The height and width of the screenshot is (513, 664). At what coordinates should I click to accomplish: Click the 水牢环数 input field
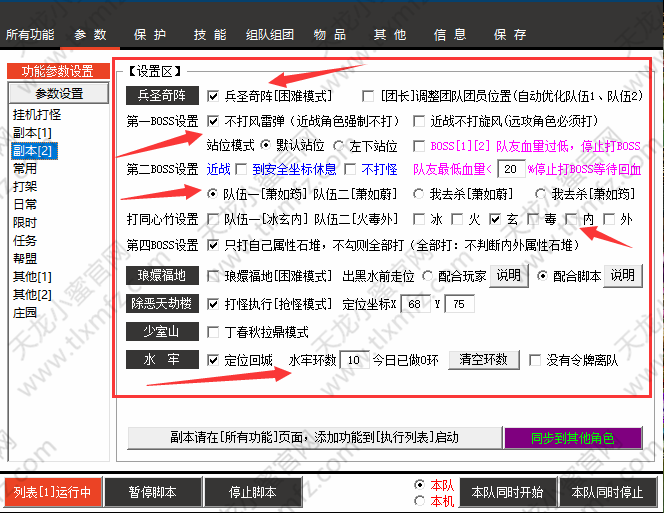coord(354,360)
